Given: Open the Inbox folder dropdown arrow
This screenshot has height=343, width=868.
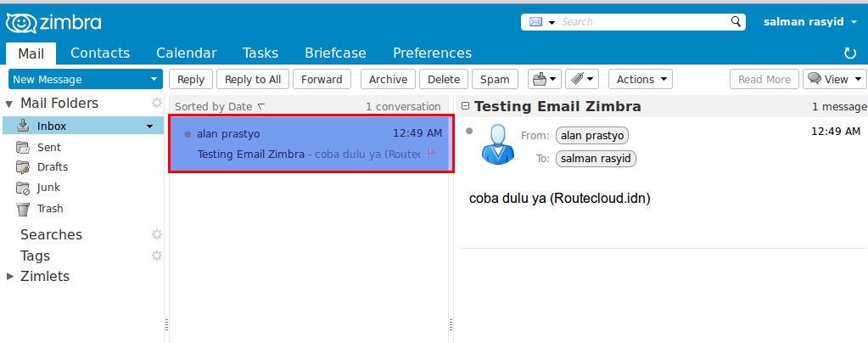Looking at the screenshot, I should tap(149, 127).
